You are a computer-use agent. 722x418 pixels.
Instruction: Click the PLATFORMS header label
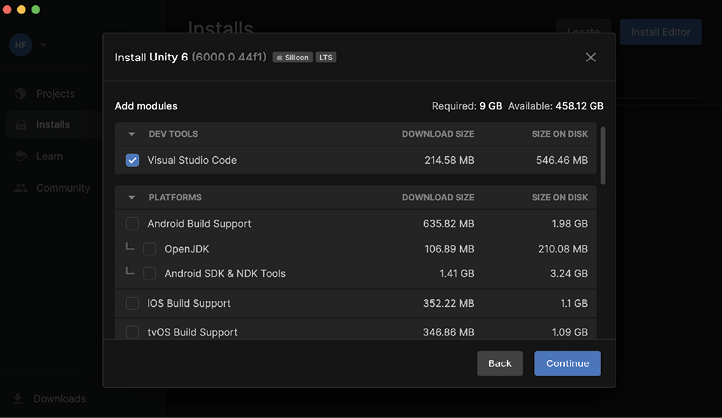point(175,197)
